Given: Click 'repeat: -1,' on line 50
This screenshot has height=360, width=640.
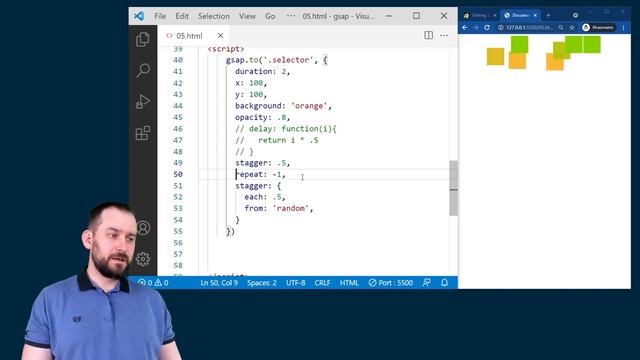Looking at the screenshot, I should (x=260, y=174).
